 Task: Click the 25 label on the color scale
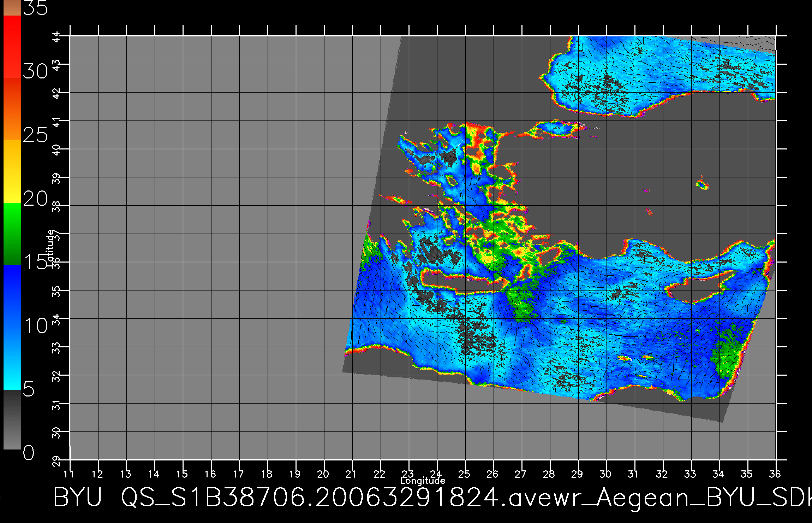(35, 135)
